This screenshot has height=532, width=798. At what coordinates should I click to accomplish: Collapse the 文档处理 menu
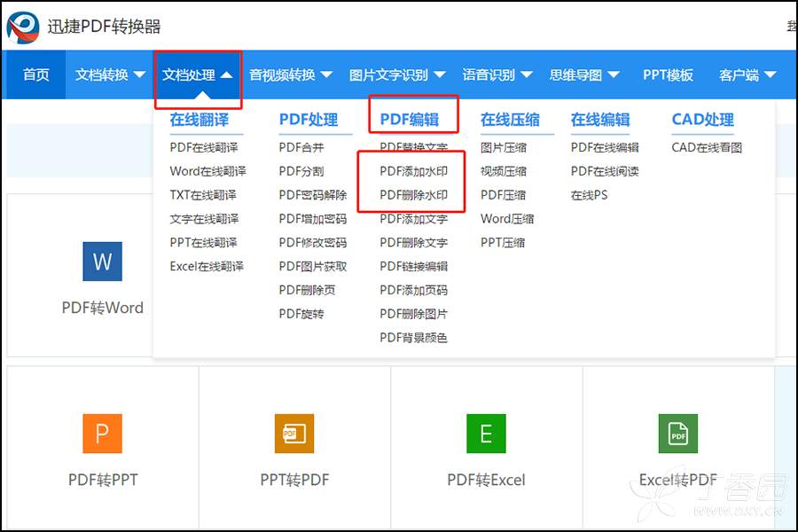tap(198, 74)
